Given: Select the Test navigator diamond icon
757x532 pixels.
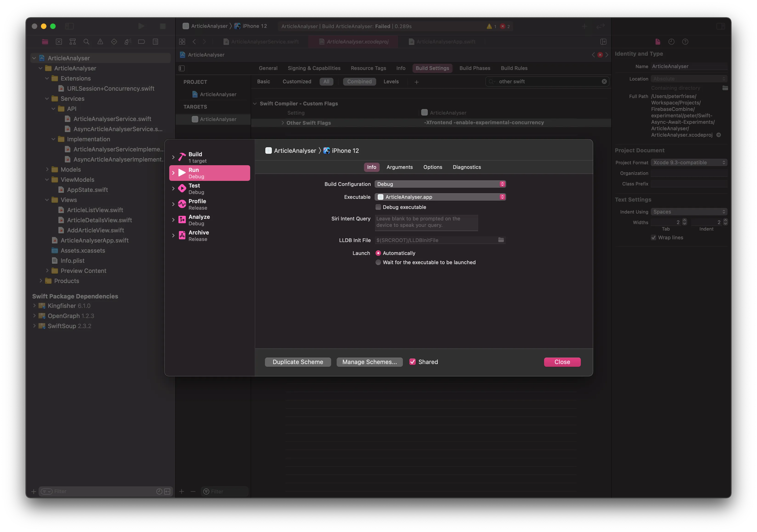Looking at the screenshot, I should click(114, 42).
